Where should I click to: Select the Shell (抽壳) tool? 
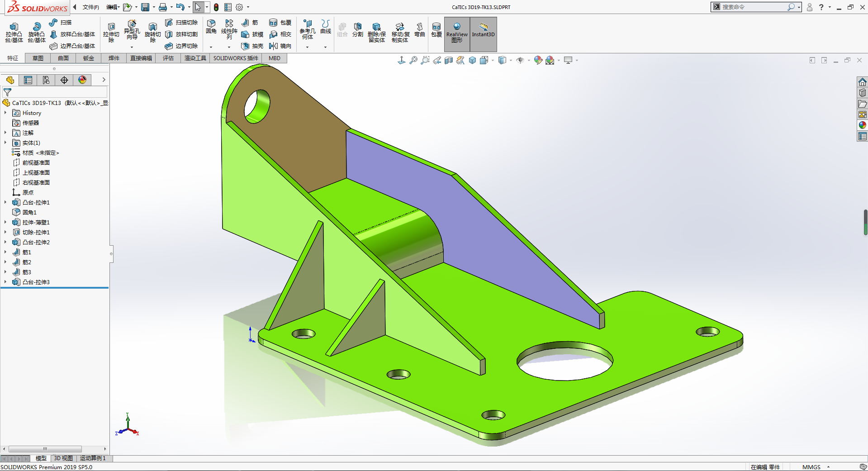click(252, 46)
